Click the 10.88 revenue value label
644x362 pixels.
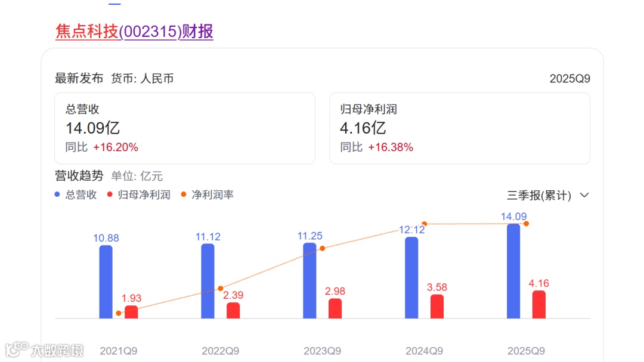[x=106, y=238]
